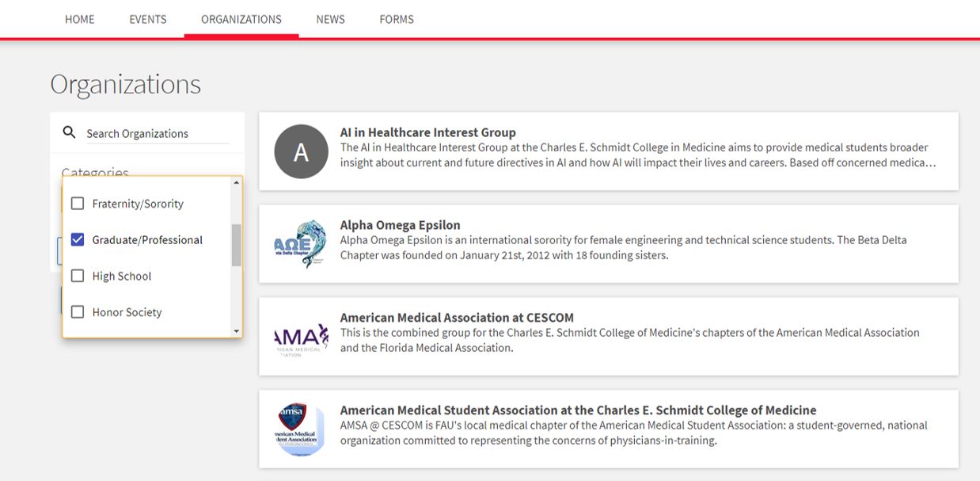Click the search magnifier icon
This screenshot has width=980, height=481.
70,132
